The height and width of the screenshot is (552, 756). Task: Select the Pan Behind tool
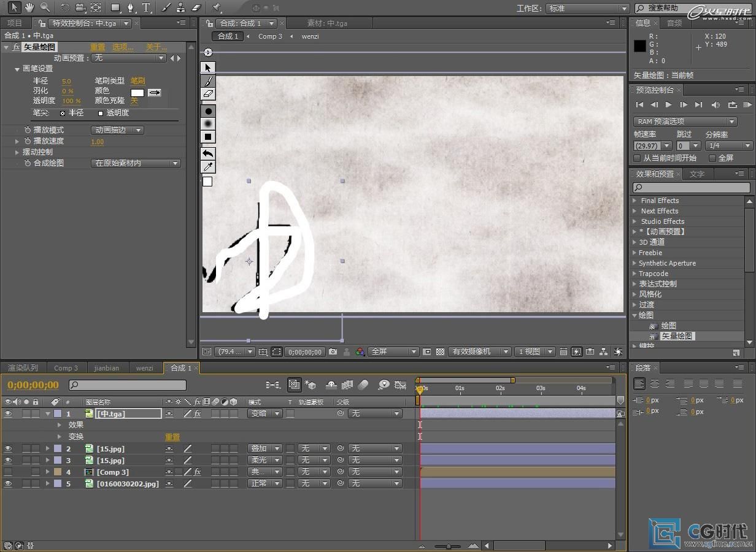[x=96, y=7]
